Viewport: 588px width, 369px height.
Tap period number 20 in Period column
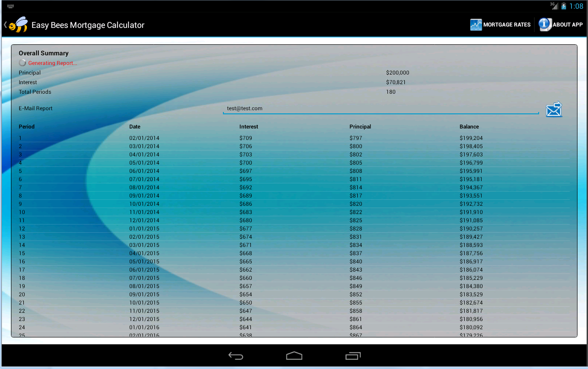(x=22, y=294)
